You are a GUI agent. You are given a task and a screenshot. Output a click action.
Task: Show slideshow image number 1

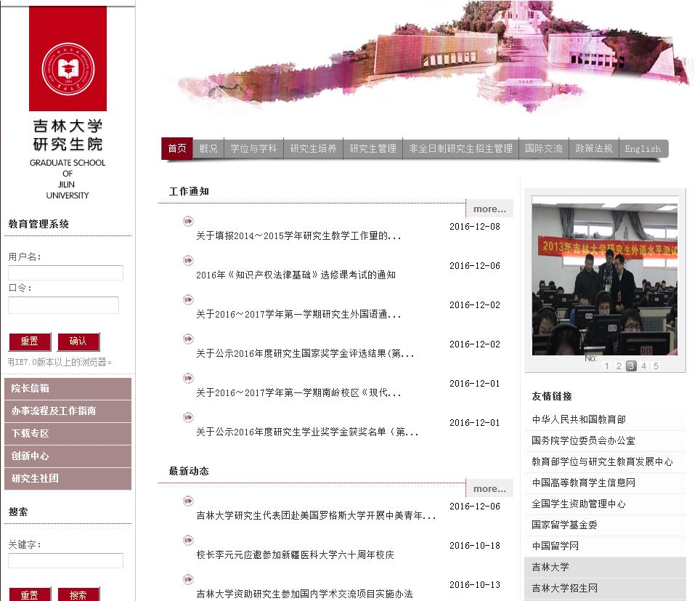tap(606, 366)
